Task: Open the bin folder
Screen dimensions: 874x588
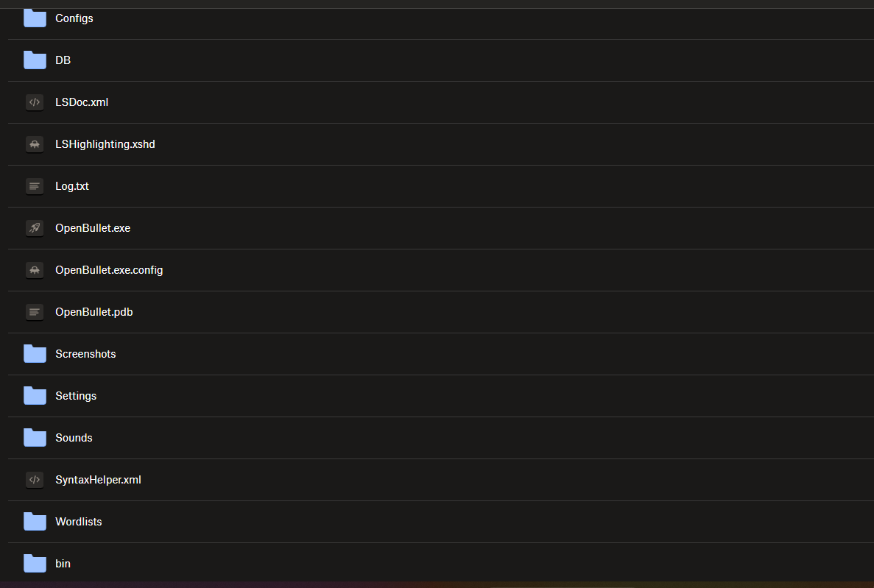Action: click(x=63, y=564)
